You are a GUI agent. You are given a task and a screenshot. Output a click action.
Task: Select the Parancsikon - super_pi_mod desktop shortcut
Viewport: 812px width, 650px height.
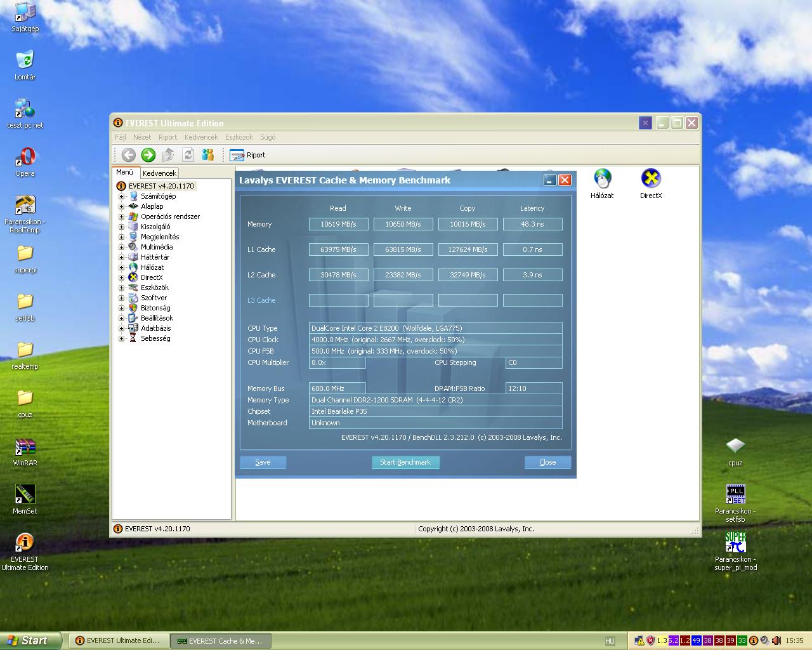[x=735, y=552]
